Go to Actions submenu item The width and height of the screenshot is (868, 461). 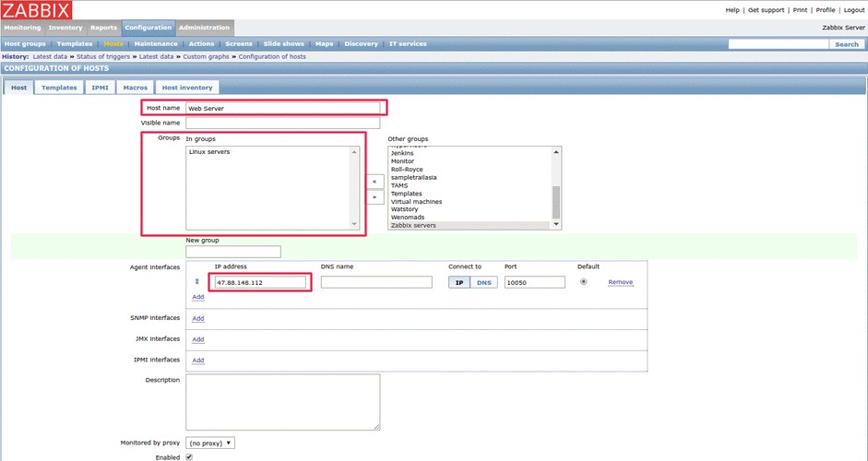(201, 43)
